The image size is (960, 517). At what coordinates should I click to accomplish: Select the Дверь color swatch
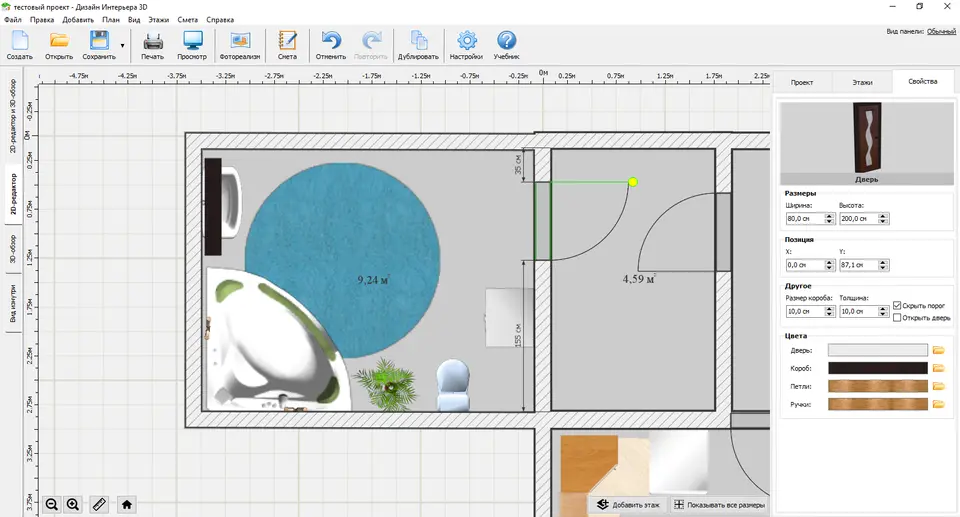click(877, 350)
